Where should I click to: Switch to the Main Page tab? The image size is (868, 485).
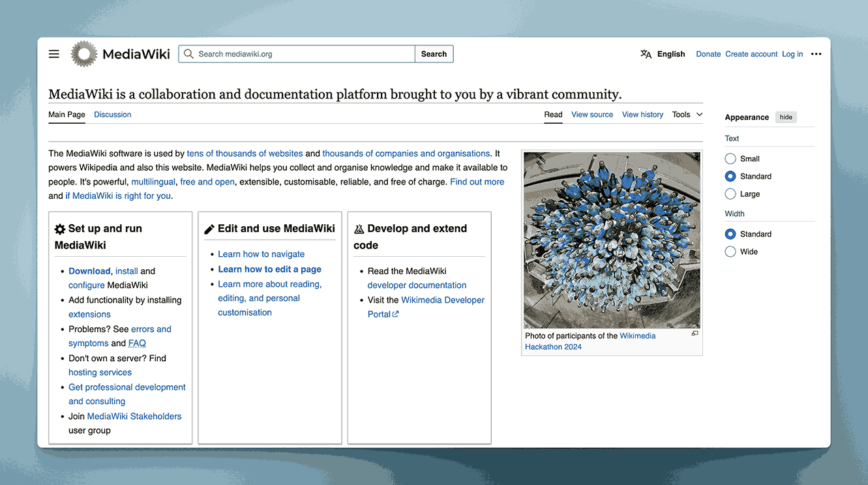click(x=67, y=114)
